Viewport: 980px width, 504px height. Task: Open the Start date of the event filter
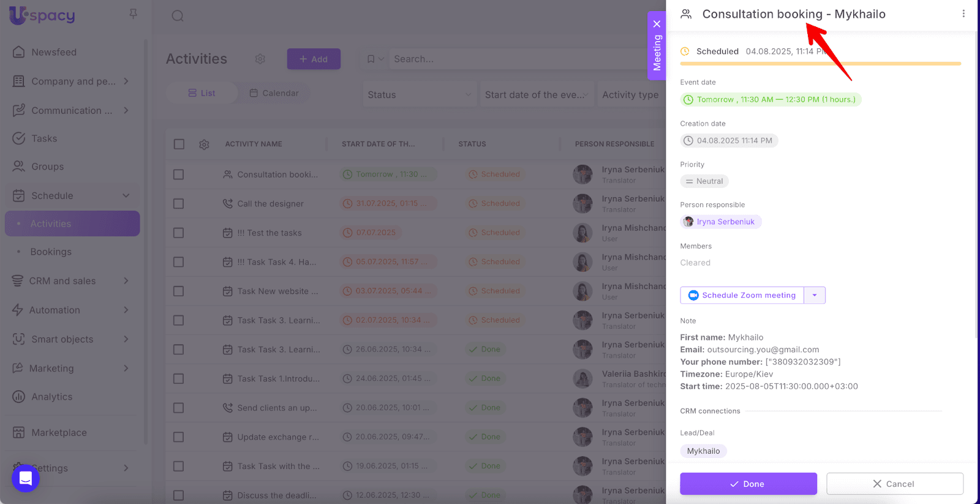click(537, 94)
